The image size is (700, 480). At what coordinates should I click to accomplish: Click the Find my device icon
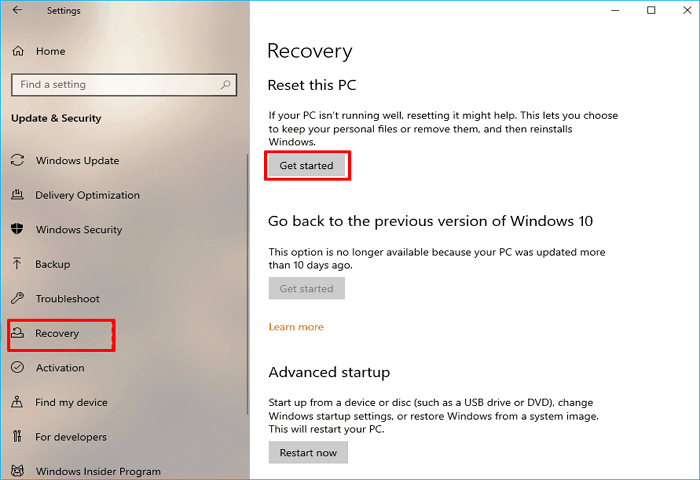coord(17,402)
